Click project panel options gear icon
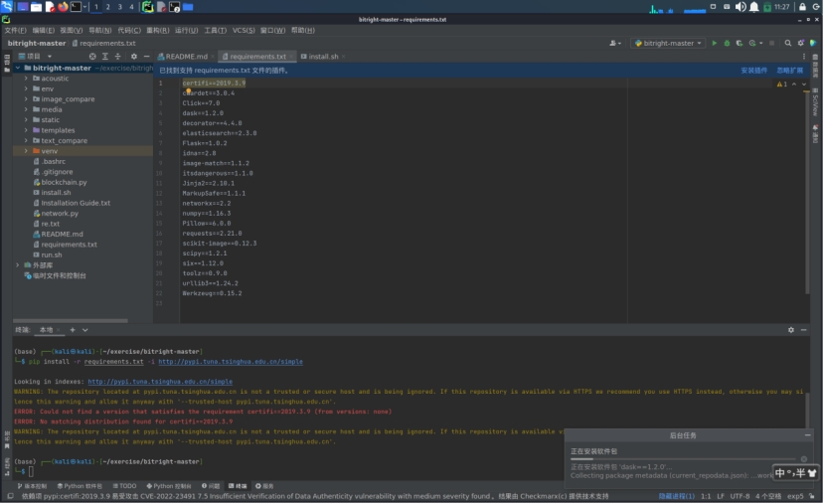Image resolution: width=824 pixels, height=504 pixels. [133, 57]
